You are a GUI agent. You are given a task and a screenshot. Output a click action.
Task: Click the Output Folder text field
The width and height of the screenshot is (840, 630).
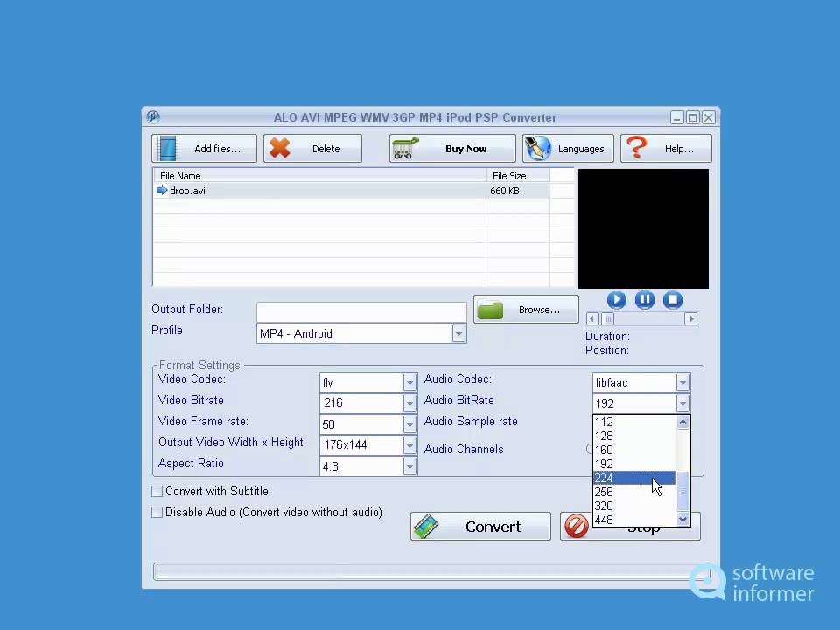point(361,312)
